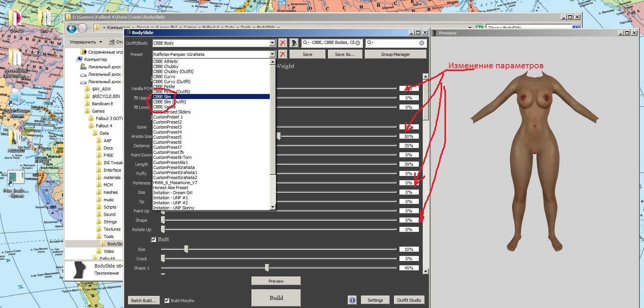Select the Textures folder in the tree
Viewport: 644px width, 308px height.
pyautogui.click(x=112, y=229)
